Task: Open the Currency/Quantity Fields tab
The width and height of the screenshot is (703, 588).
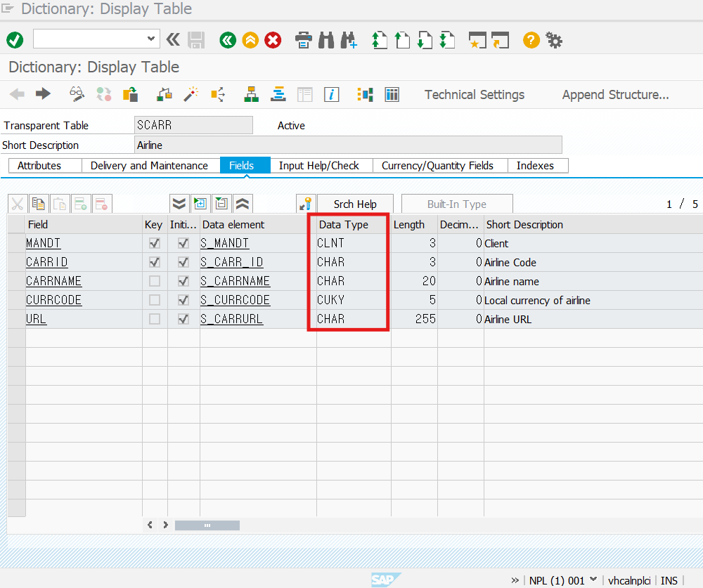Action: [x=439, y=165]
